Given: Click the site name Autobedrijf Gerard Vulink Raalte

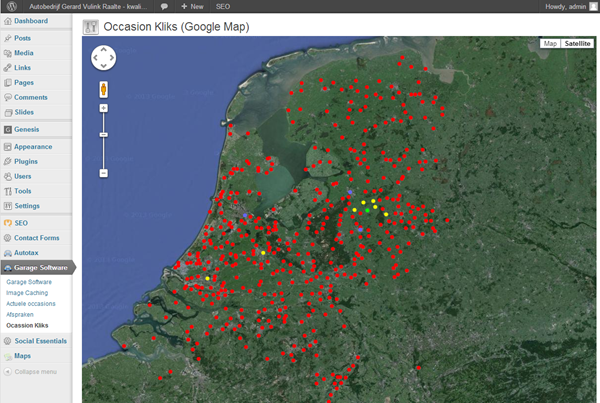Looking at the screenshot, I should pyautogui.click(x=88, y=7).
